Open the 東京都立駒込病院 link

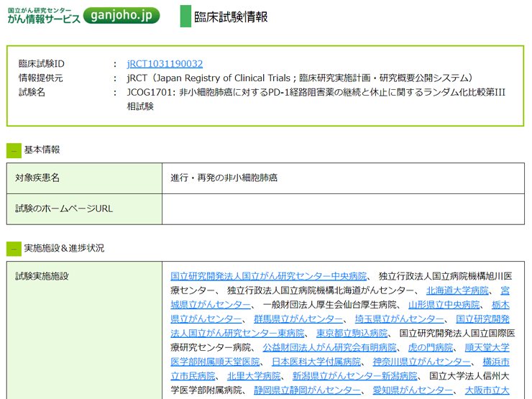click(x=352, y=333)
